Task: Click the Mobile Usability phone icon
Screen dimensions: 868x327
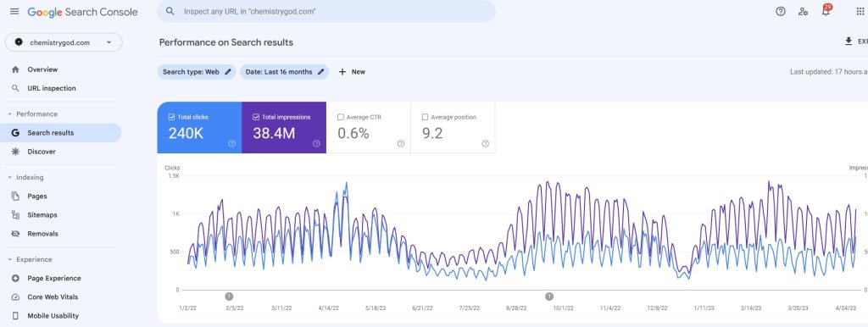Action: point(15,316)
